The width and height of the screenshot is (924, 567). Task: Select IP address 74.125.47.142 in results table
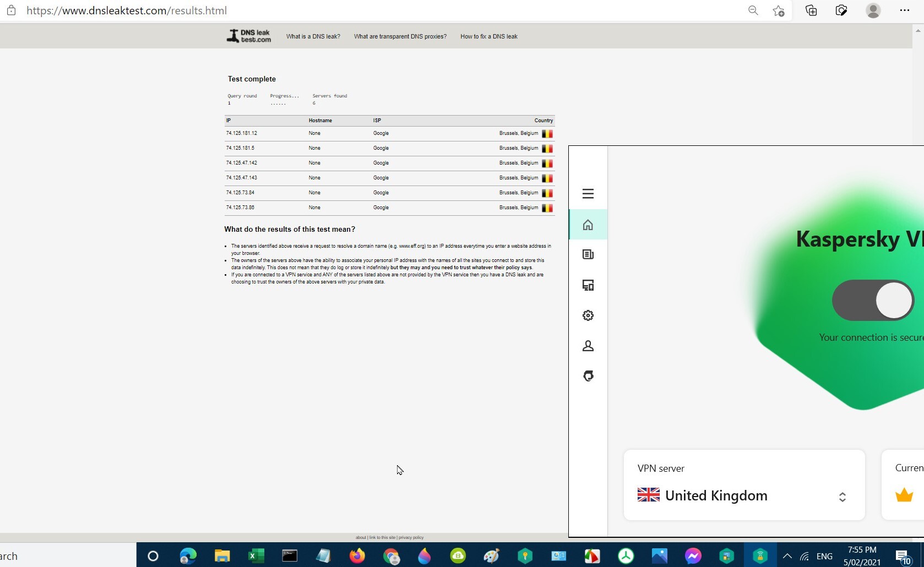242,163
